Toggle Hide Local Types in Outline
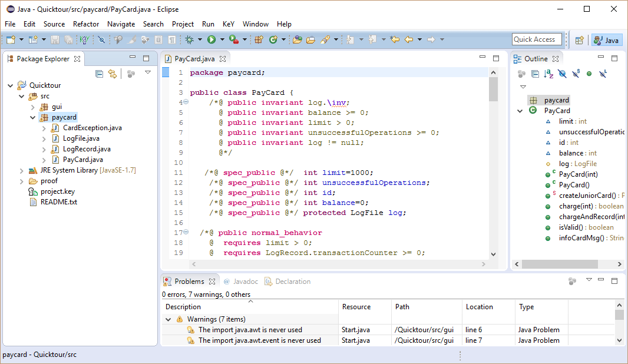The width and height of the screenshot is (628, 364). point(603,74)
